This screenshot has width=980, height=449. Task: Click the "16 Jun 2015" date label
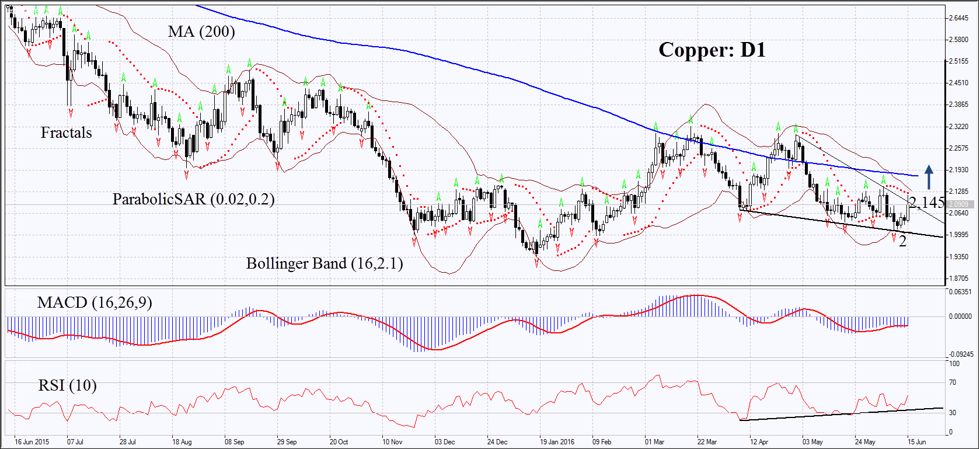coord(32,442)
